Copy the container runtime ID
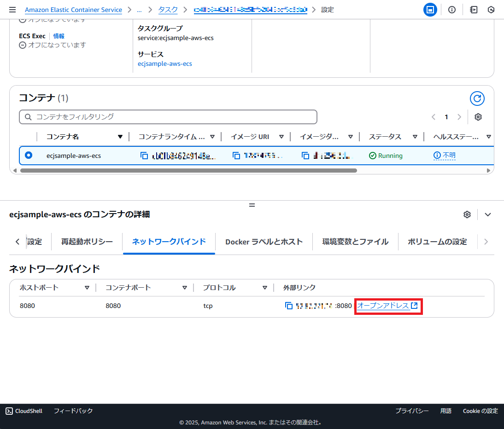The height and width of the screenshot is (429, 504). (144, 156)
